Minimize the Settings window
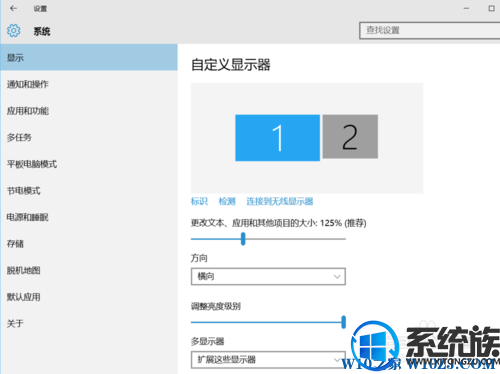This screenshot has width=500, height=374. click(x=466, y=8)
